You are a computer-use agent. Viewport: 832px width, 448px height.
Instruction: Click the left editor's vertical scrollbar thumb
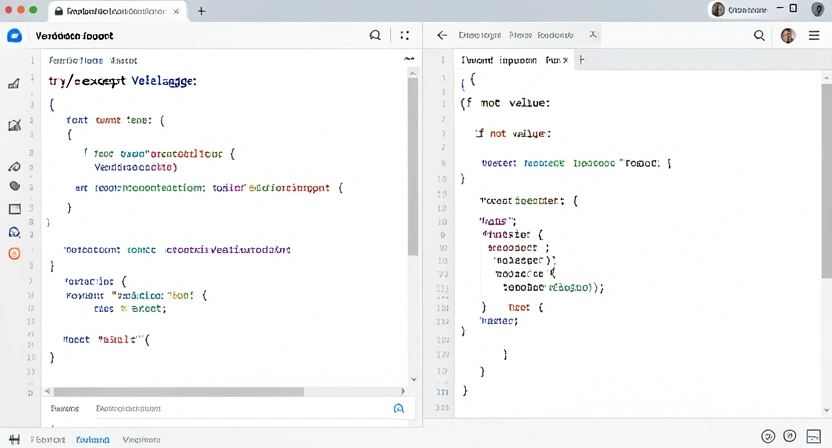[413, 167]
